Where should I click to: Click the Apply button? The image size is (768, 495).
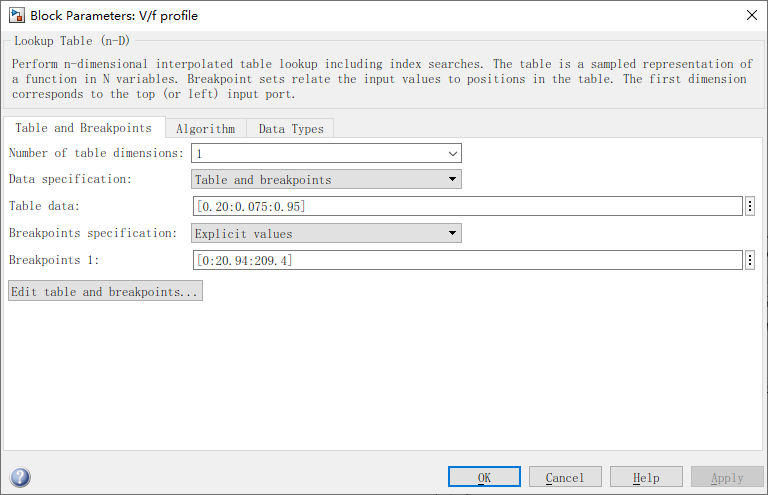[x=727, y=477]
